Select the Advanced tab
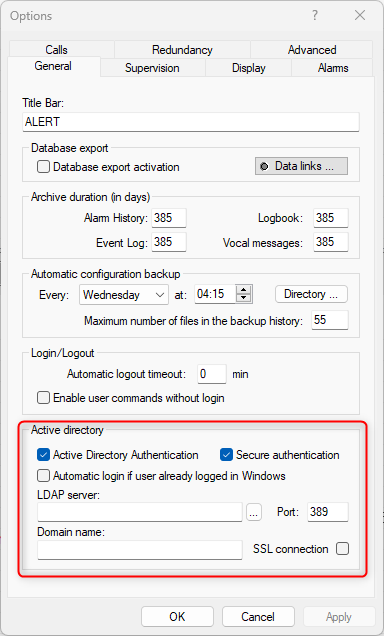The image size is (384, 636). [x=312, y=49]
